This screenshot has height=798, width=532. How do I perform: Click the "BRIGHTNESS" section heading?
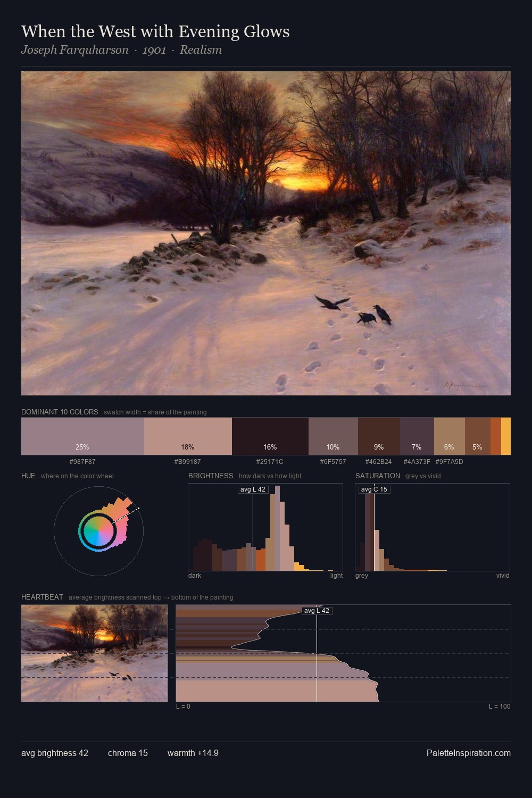click(211, 476)
